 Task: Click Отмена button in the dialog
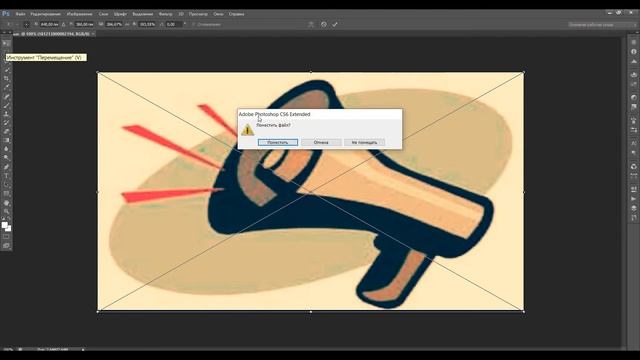321,142
